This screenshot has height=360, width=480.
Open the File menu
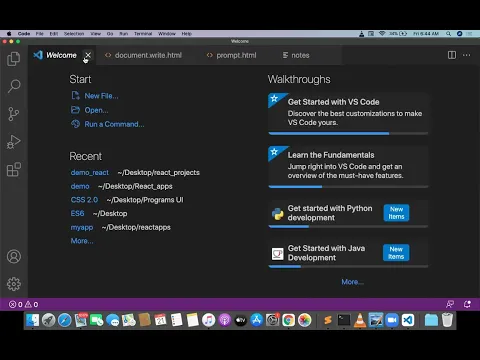[40, 34]
